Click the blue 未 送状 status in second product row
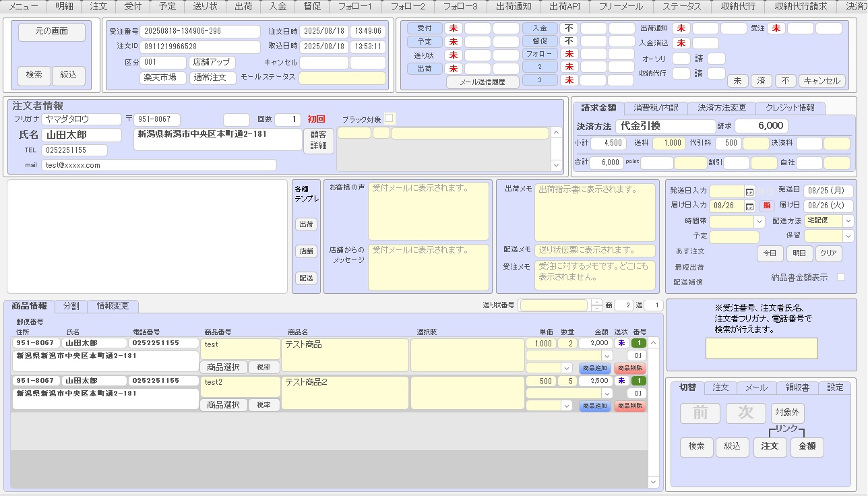This screenshot has height=496, width=868. pyautogui.click(x=621, y=381)
